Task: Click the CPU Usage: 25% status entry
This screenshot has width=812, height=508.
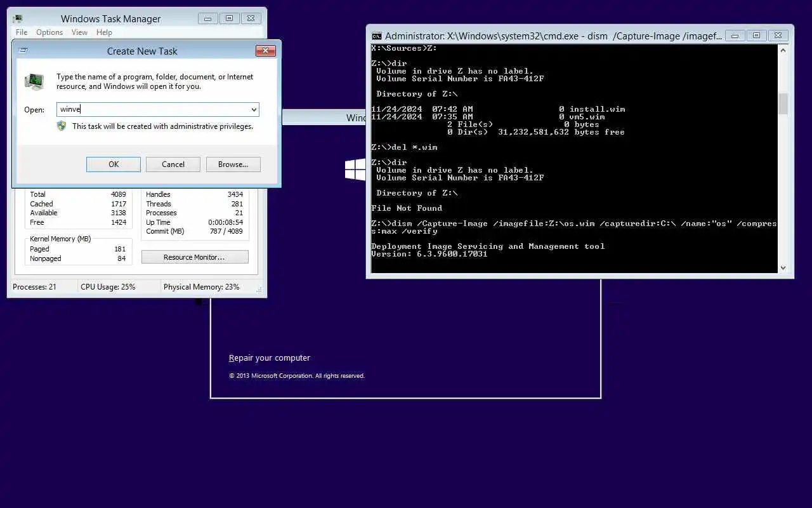Action: pyautogui.click(x=108, y=287)
